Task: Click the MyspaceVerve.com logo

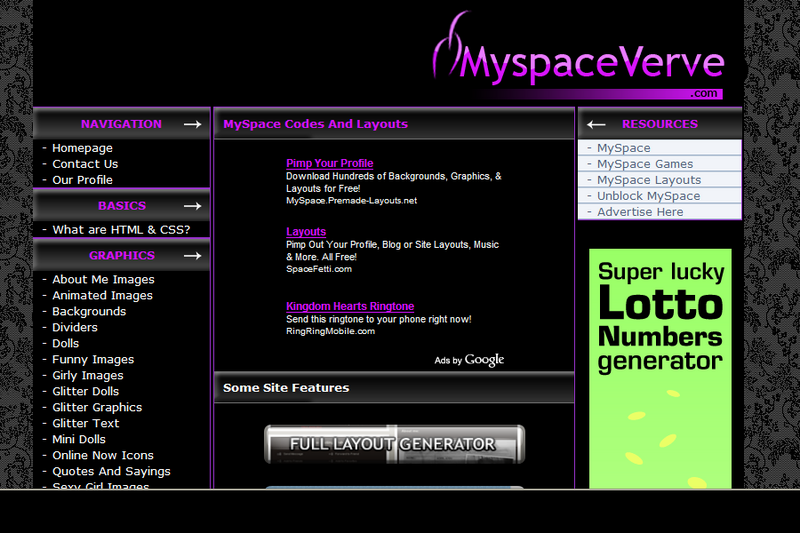Action: 579,55
